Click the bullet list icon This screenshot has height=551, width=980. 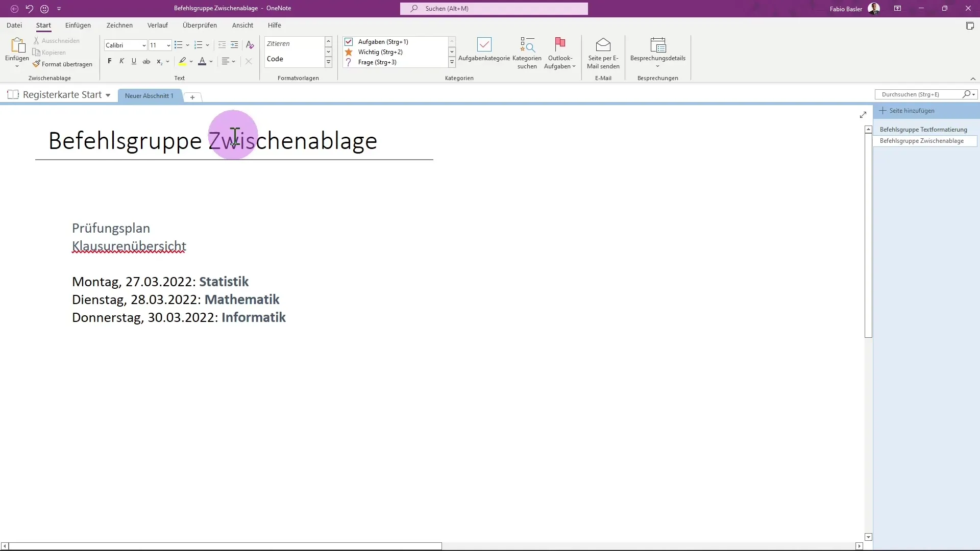178,45
